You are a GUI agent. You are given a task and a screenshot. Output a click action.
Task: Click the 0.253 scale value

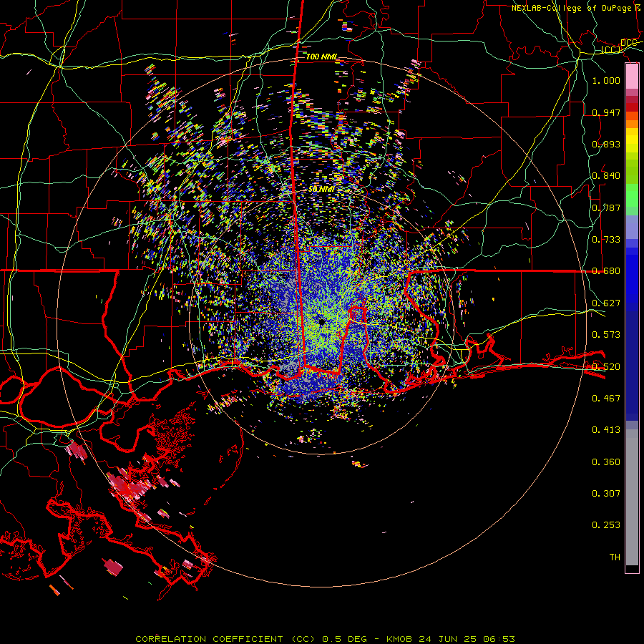tap(606, 525)
